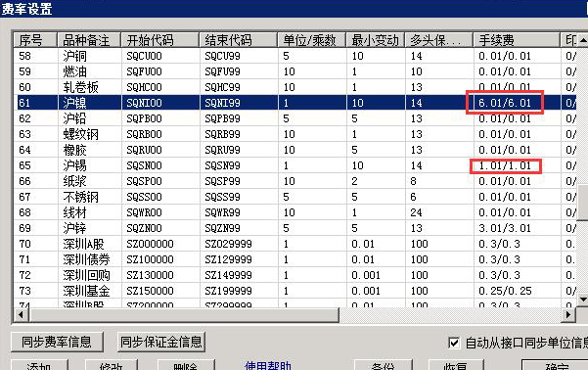The height and width of the screenshot is (370, 588).
Task: Sort by the 品种备注 column header
Action: (89, 40)
